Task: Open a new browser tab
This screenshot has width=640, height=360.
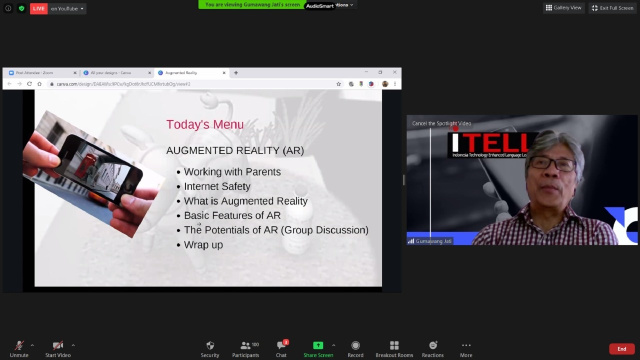Action: [x=236, y=73]
